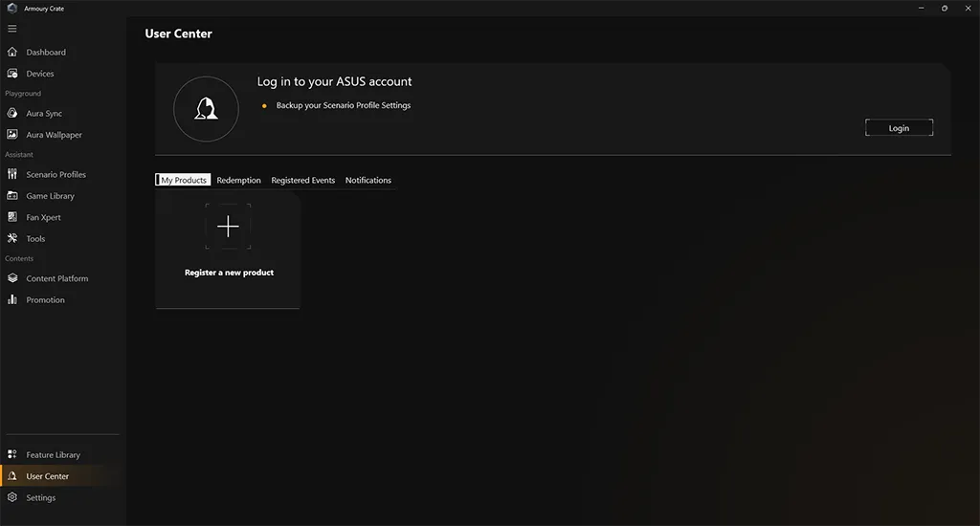Click the Game Library icon
The width and height of the screenshot is (980, 526).
(12, 196)
